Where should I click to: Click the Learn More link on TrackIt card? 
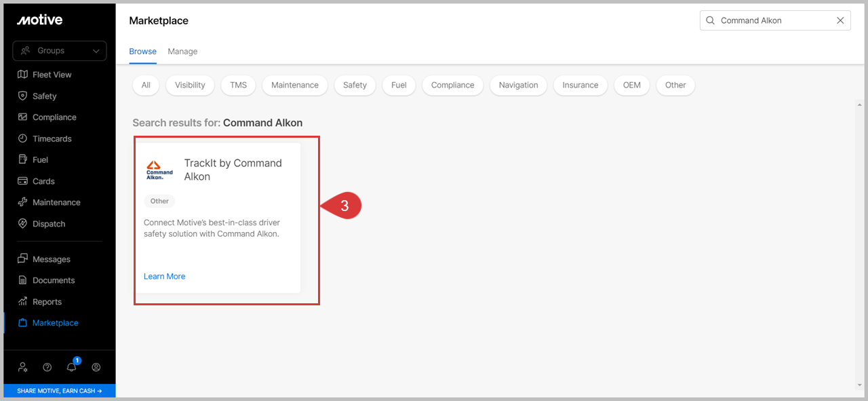tap(165, 276)
